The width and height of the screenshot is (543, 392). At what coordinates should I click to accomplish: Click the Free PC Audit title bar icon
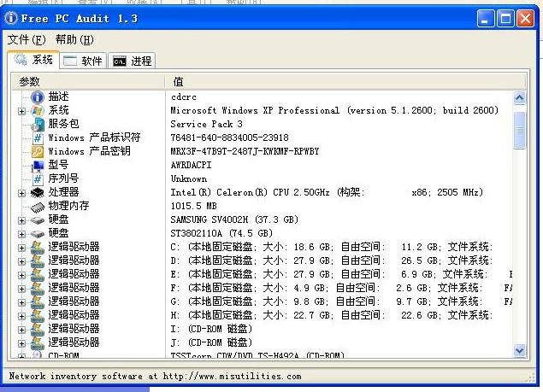click(x=11, y=18)
